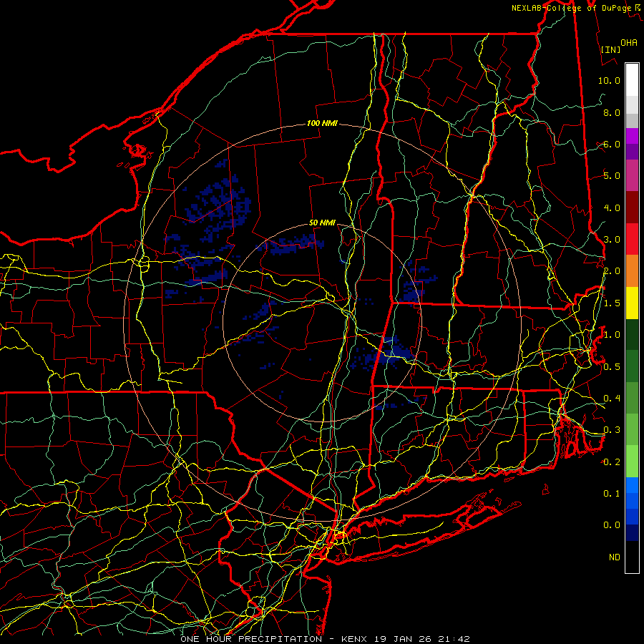Click the 6.0 legend value

(612, 144)
